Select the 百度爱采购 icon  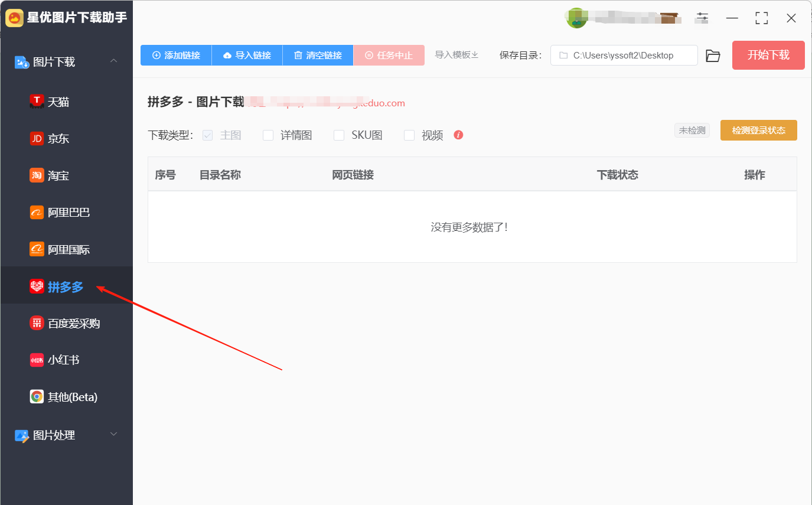pos(37,323)
